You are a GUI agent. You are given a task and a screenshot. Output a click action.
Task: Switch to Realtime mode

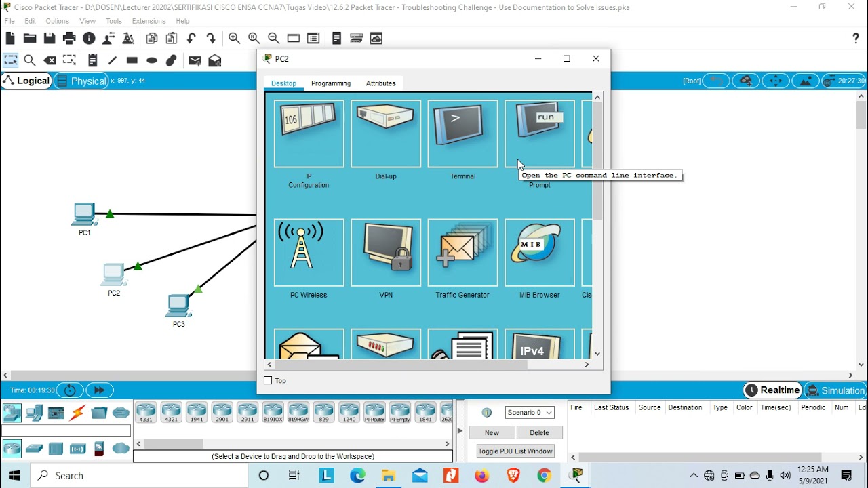772,390
